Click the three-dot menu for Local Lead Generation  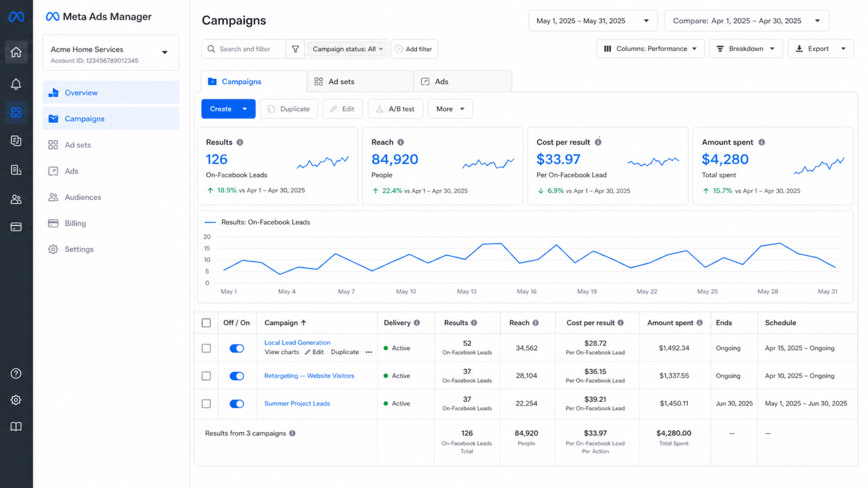(x=369, y=352)
